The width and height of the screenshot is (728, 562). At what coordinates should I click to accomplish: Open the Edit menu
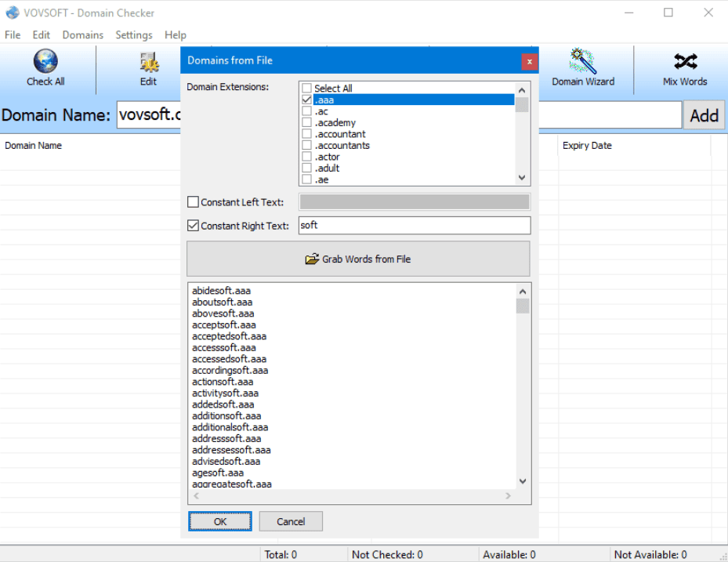click(42, 34)
